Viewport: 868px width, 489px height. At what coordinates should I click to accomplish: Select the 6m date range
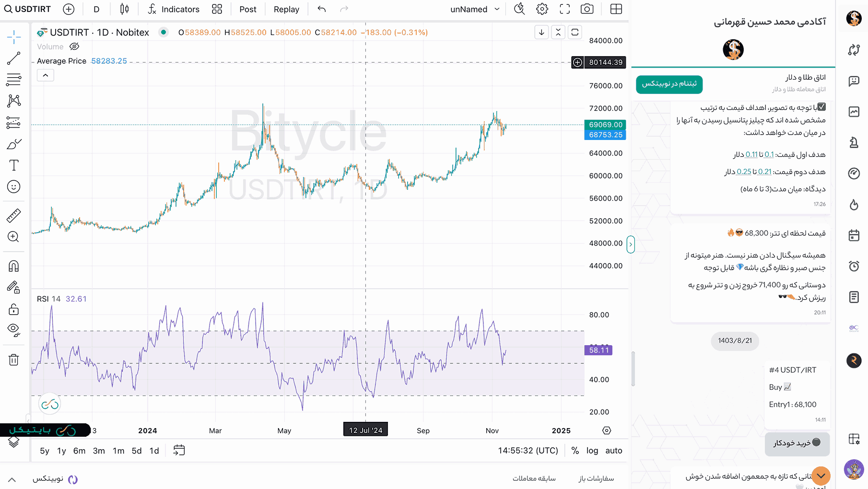tap(79, 451)
